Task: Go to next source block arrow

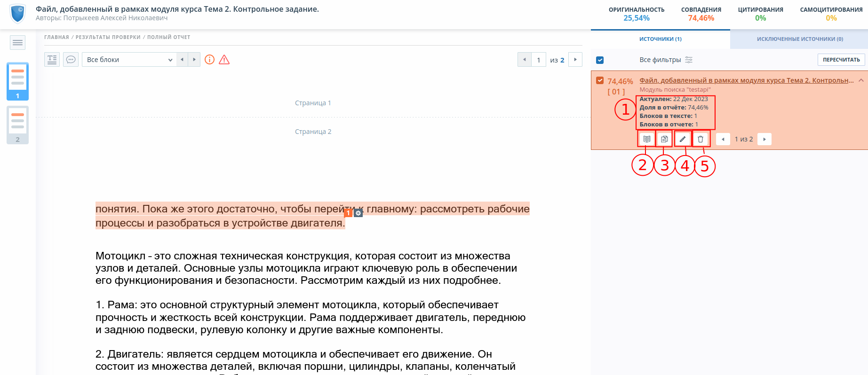Action: [764, 139]
